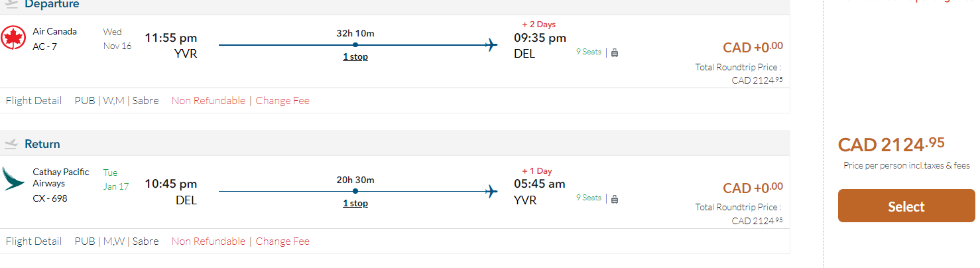Click the plane icon beside the Return heading
This screenshot has height=268, width=980.
pos(11,144)
